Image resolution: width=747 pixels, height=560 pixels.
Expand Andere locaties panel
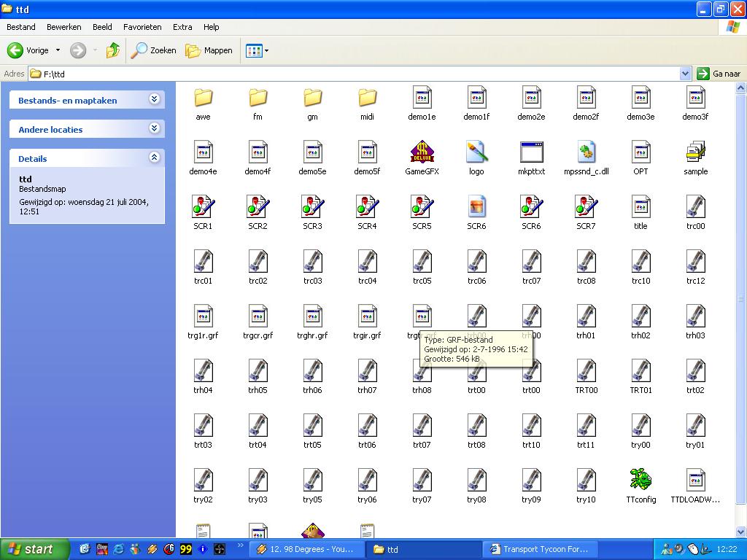click(154, 128)
